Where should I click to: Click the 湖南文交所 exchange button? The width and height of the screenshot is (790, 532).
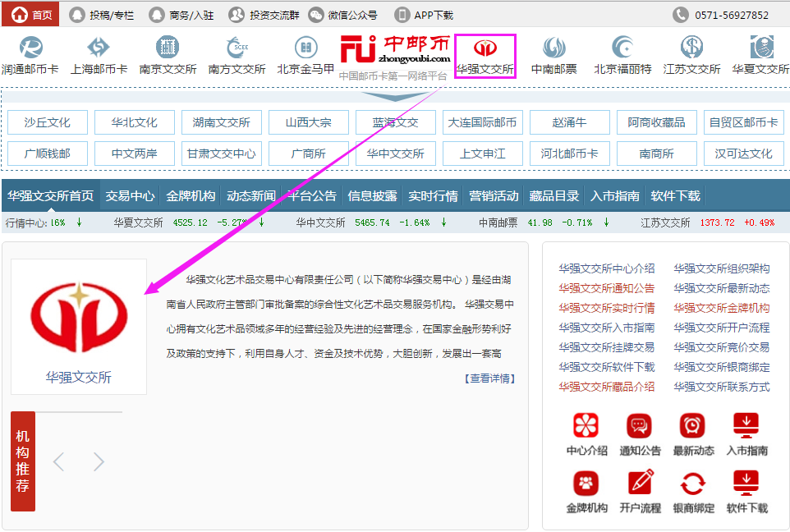[x=222, y=122]
